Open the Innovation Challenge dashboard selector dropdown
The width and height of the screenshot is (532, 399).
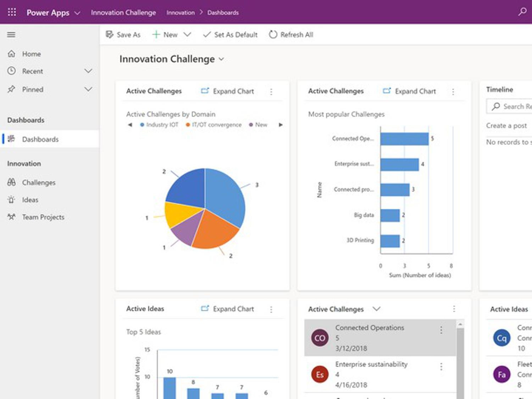click(x=221, y=59)
